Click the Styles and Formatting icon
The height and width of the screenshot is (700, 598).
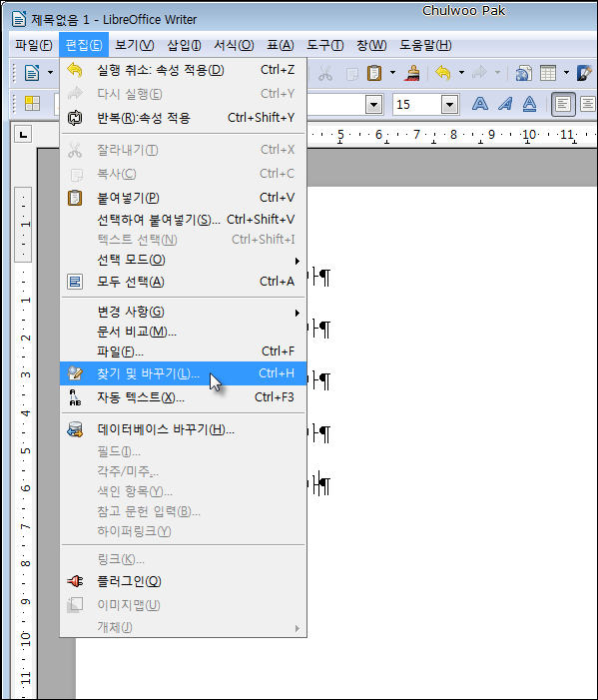click(x=32, y=104)
